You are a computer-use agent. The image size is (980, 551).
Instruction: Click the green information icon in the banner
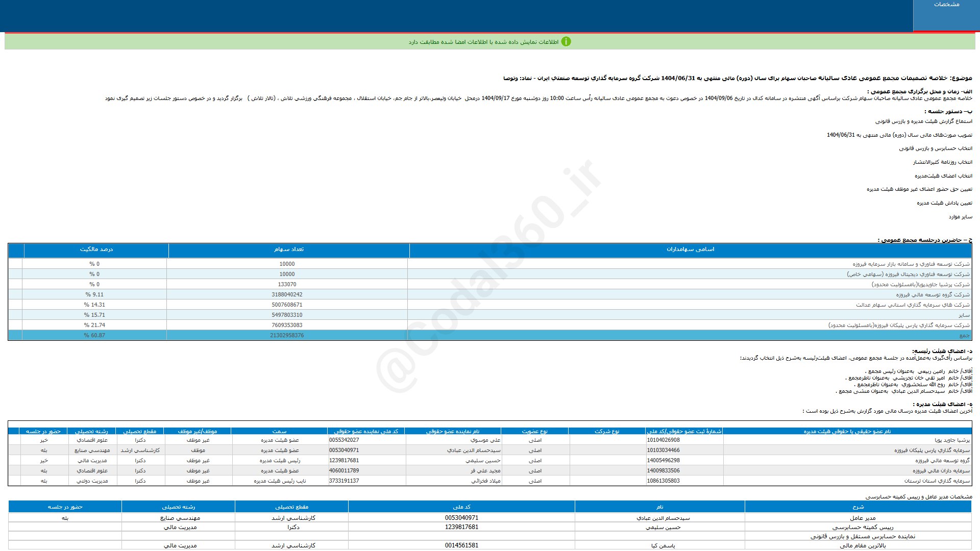[566, 42]
